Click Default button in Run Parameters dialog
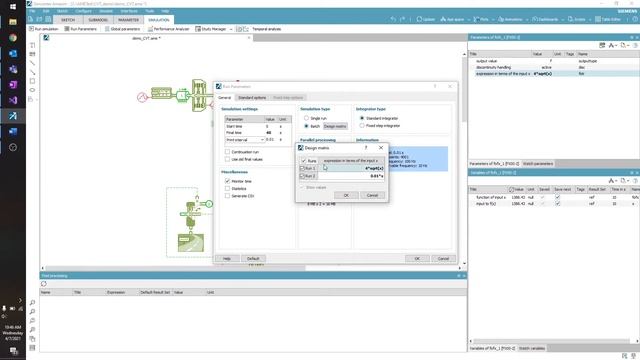 [253, 258]
